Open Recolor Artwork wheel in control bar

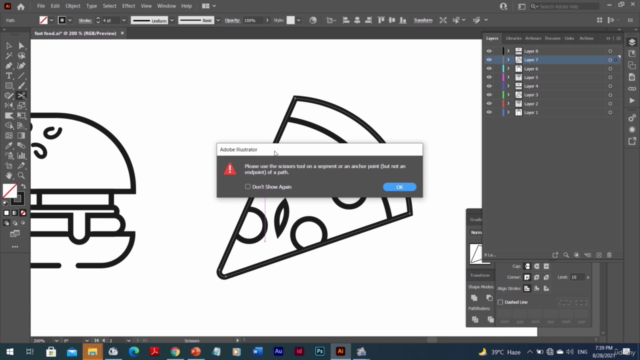(313, 20)
